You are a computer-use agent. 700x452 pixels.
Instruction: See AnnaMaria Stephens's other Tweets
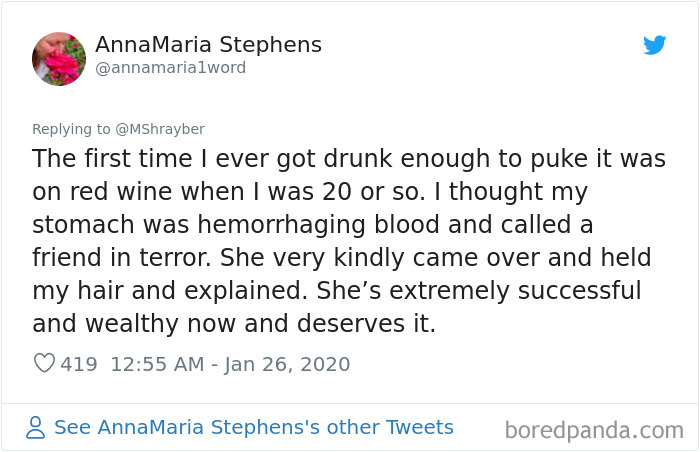pyautogui.click(x=253, y=428)
